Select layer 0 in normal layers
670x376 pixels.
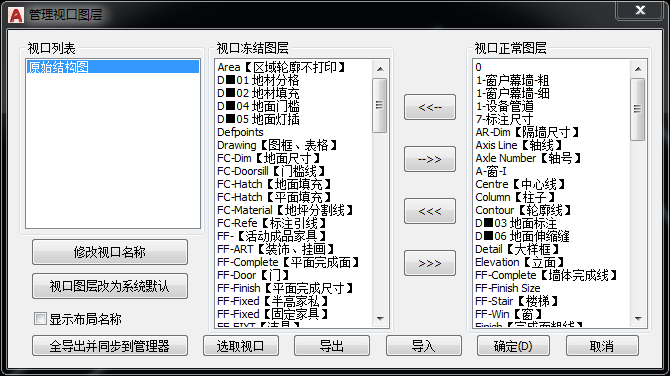479,67
